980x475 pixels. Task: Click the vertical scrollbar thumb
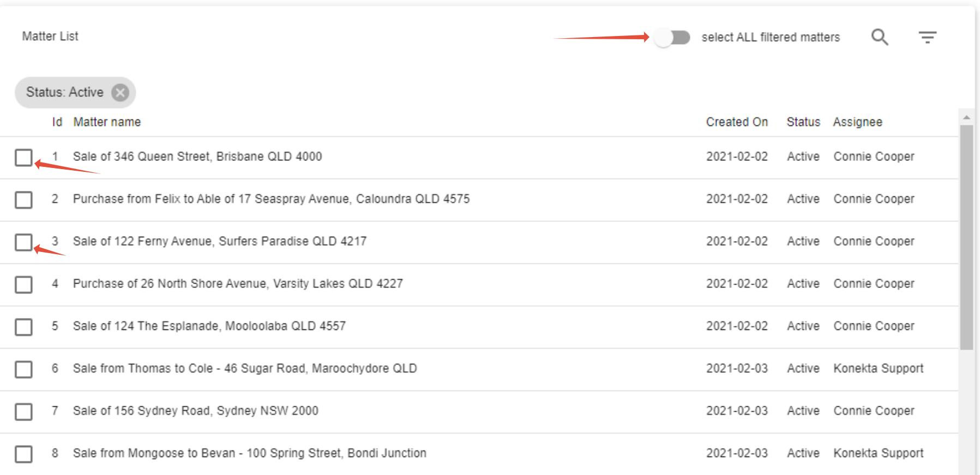coord(966,237)
